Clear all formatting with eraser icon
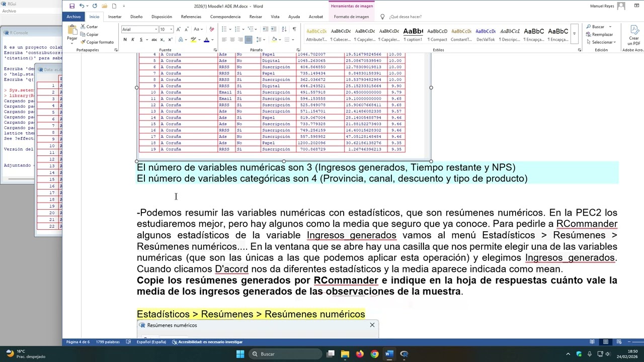Screen dimensions: 644x362 click(211, 29)
